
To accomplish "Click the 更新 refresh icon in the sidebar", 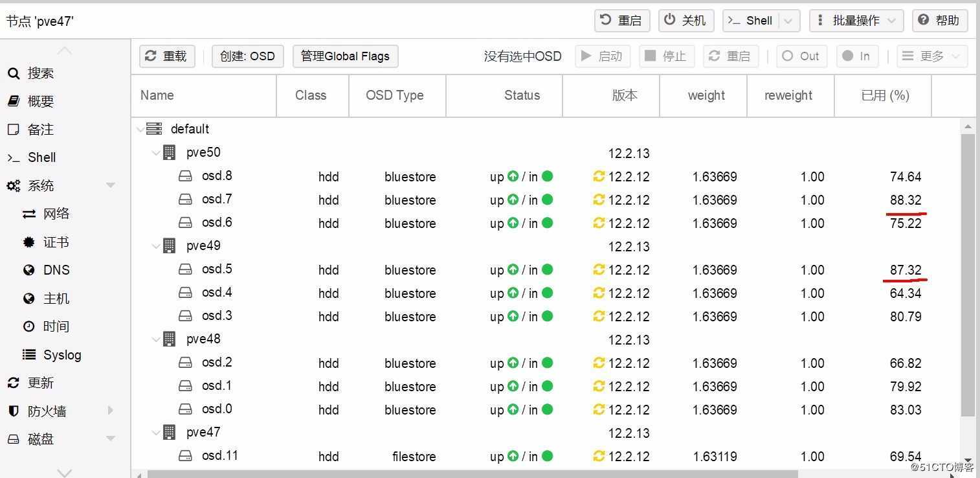I will 14,383.
